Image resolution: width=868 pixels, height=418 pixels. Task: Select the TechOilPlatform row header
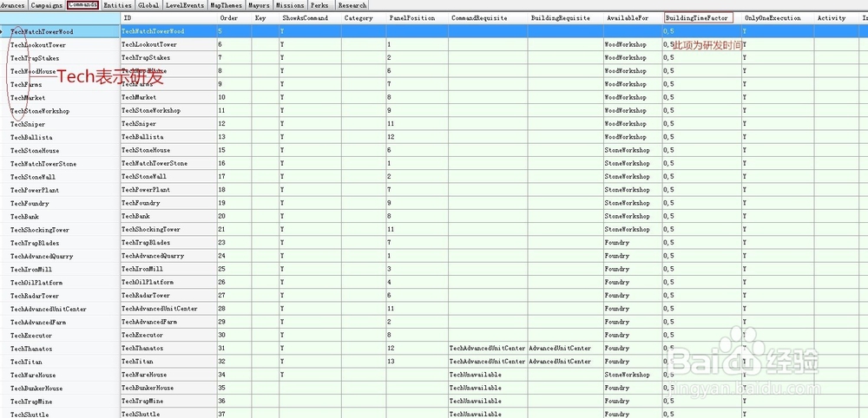pyautogui.click(x=60, y=283)
